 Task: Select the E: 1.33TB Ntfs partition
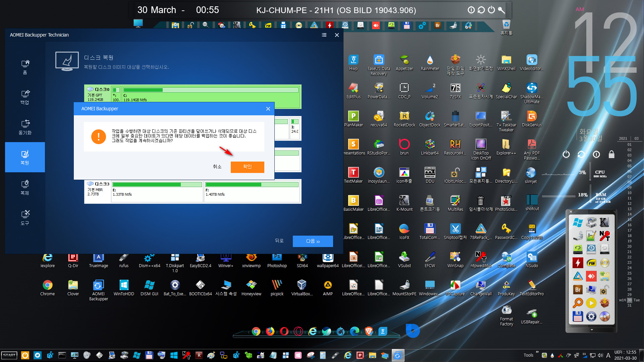point(157,191)
